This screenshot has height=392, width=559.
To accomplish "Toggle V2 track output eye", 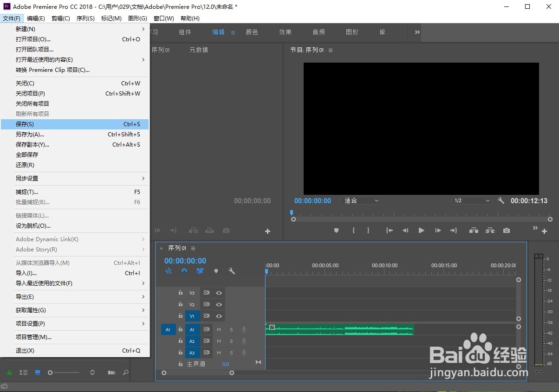I will pyautogui.click(x=219, y=305).
